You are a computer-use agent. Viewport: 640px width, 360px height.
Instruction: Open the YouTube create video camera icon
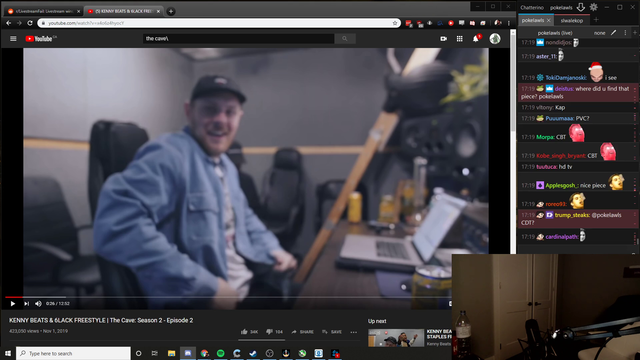pos(443,38)
